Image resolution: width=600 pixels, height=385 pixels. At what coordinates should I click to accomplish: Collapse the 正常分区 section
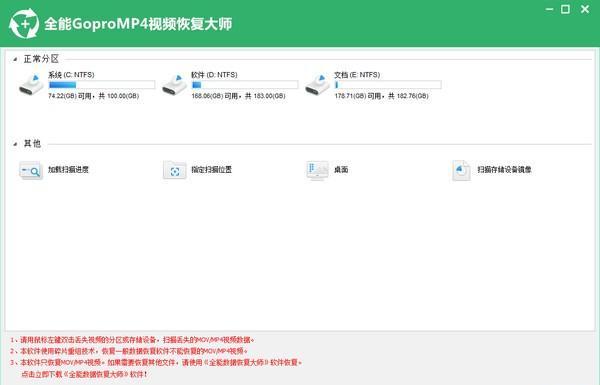(x=15, y=59)
